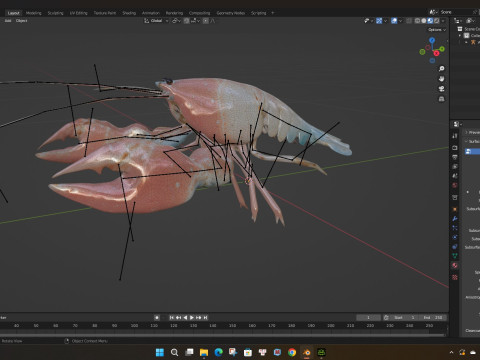Toggle X-ray mode in viewport header

point(409,21)
